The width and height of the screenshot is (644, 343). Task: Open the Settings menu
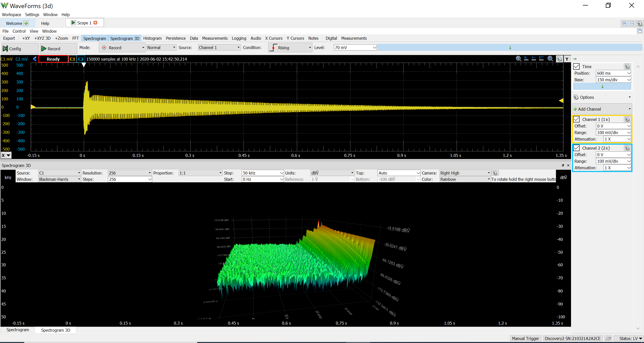pyautogui.click(x=32, y=15)
